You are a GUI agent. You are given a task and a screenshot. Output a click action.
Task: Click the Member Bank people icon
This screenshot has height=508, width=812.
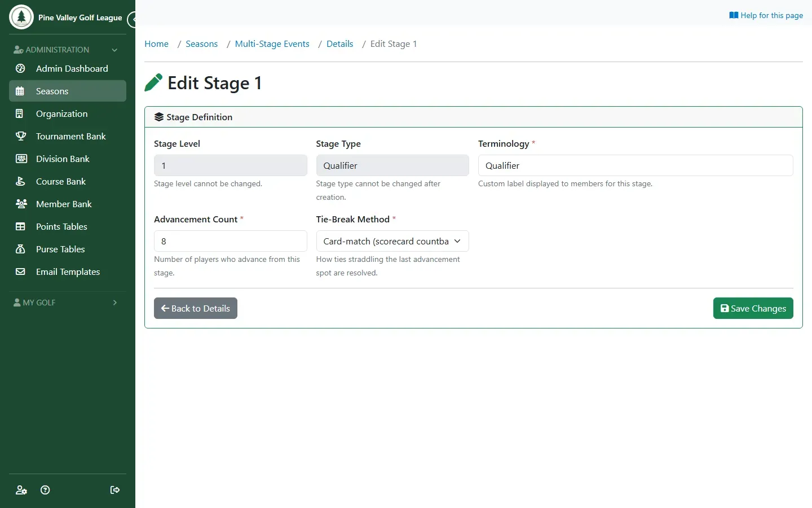(21, 204)
